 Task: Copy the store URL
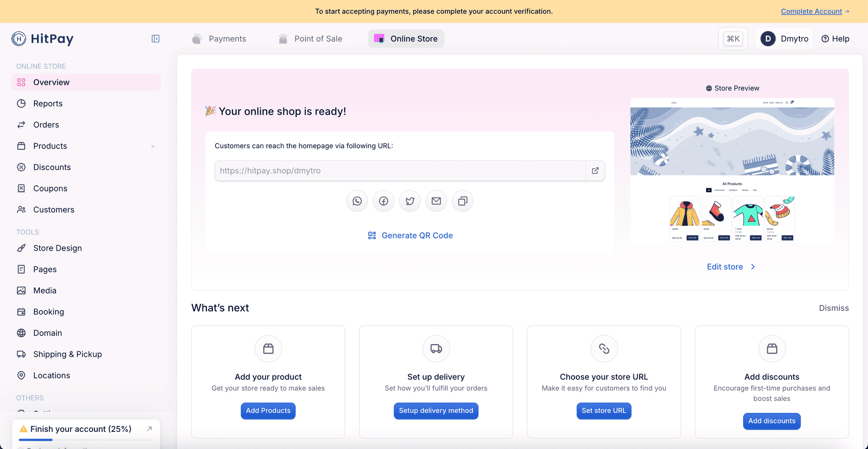coord(462,201)
